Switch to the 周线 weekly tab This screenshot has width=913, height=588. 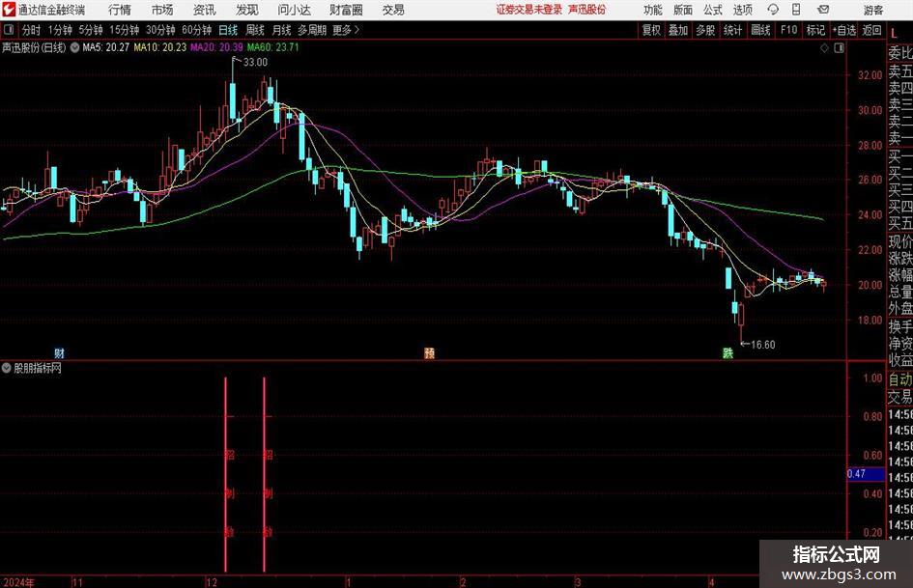255,30
